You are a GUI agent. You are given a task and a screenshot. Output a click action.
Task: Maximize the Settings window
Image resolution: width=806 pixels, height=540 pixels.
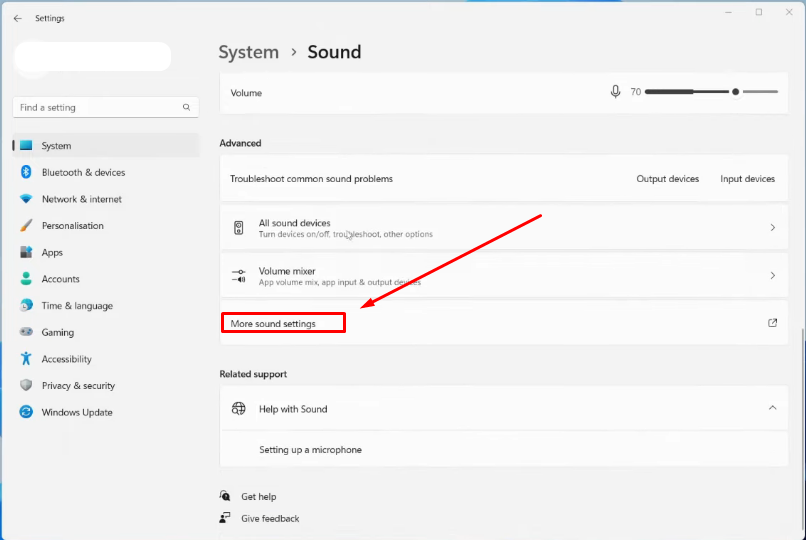click(x=759, y=12)
